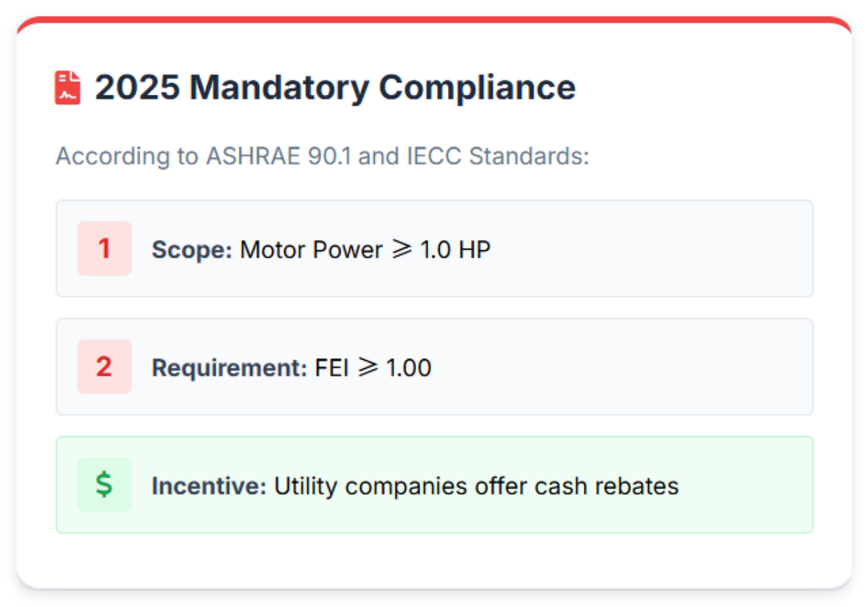868x607 pixels.
Task: Select the red badge beside Requirement text
Action: click(104, 367)
